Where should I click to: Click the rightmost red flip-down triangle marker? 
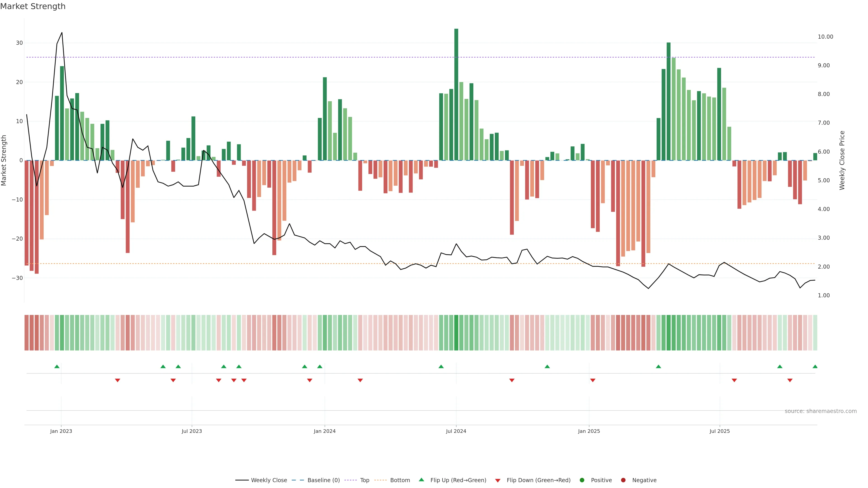[790, 380]
